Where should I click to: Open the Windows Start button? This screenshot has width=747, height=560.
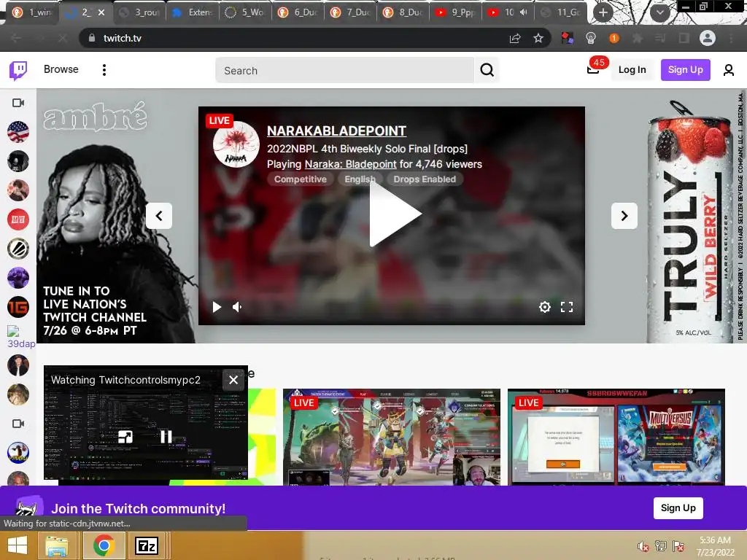point(18,545)
